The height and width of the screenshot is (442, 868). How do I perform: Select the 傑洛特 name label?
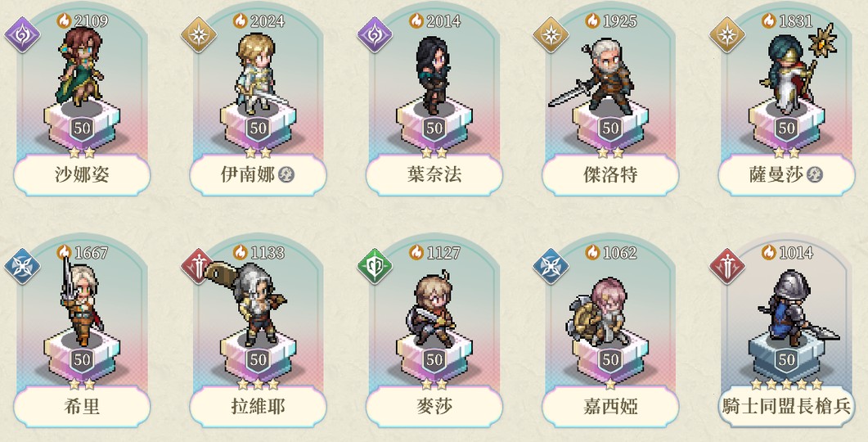610,175
